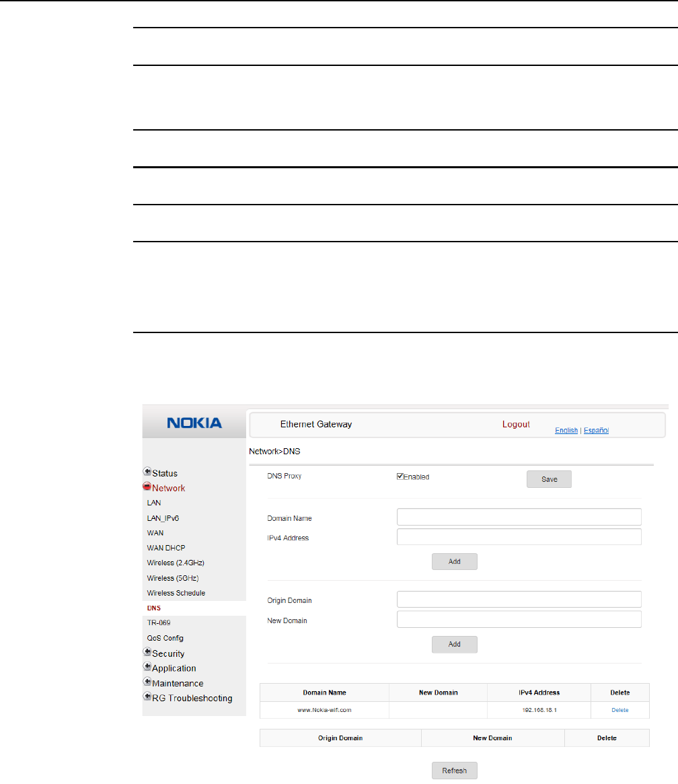678x784 pixels.
Task: Open Wireless (5GHz) settings
Action: pos(173,578)
